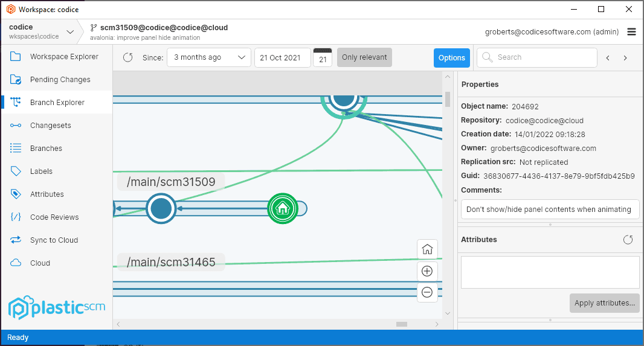
Task: Click diagram scroll left arrow
Action: (x=118, y=324)
